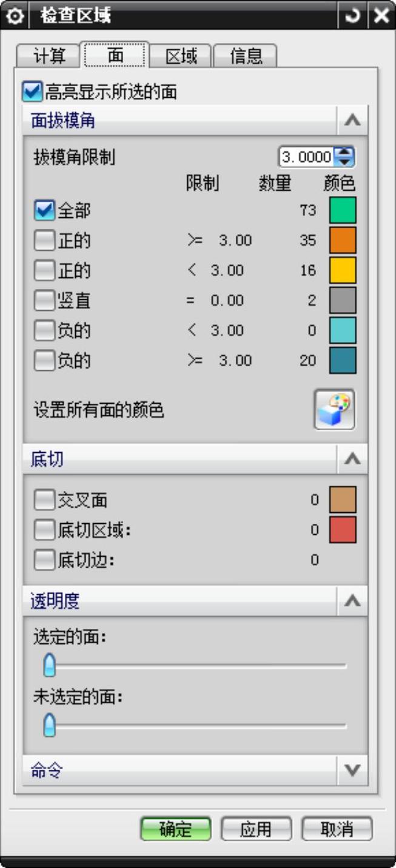
Task: Enable the 竖直 checkbox
Action: pyautogui.click(x=44, y=300)
